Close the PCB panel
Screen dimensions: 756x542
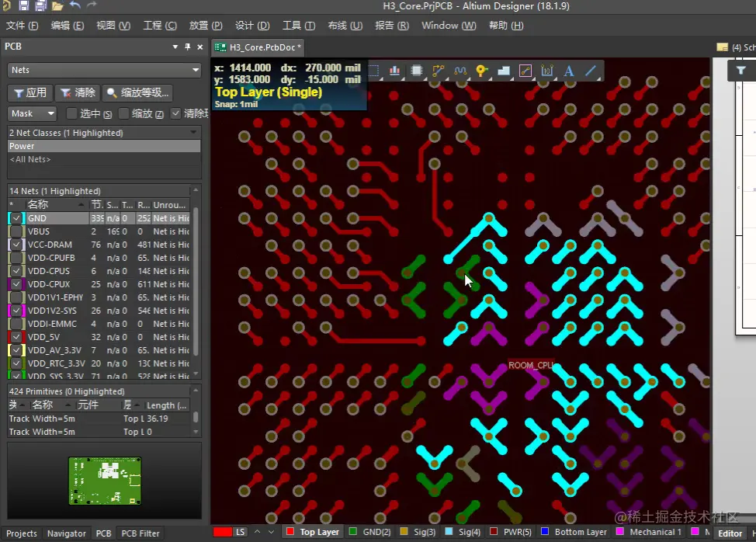[199, 47]
